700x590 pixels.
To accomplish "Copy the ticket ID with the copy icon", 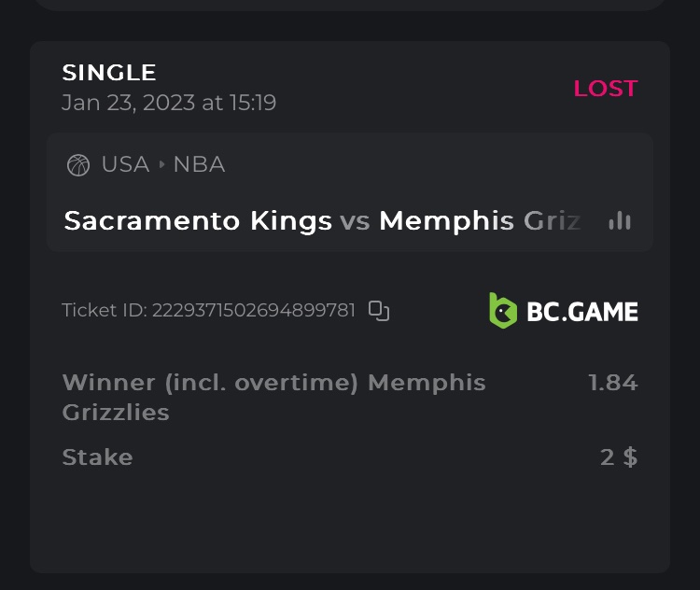I will [378, 311].
